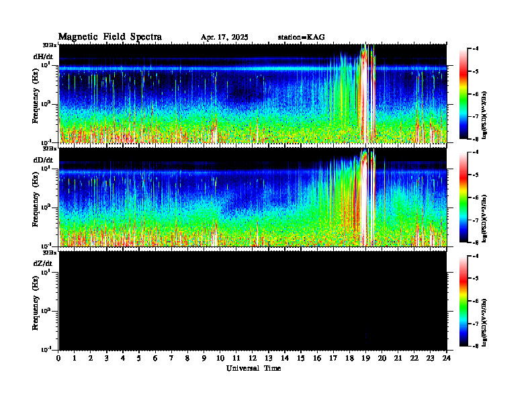Click hour tick label 15 on the time axis
This screenshot has width=532, height=411.
301,358
